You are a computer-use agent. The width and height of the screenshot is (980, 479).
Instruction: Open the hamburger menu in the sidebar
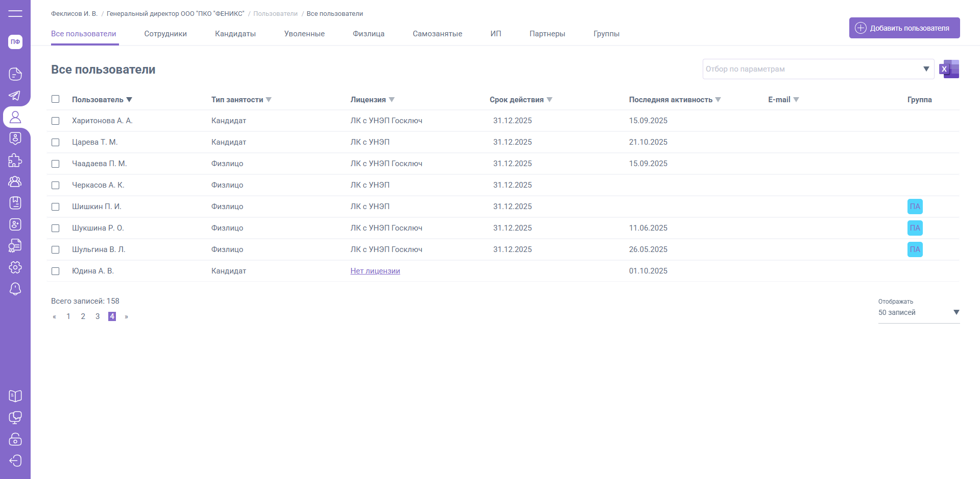click(x=15, y=13)
